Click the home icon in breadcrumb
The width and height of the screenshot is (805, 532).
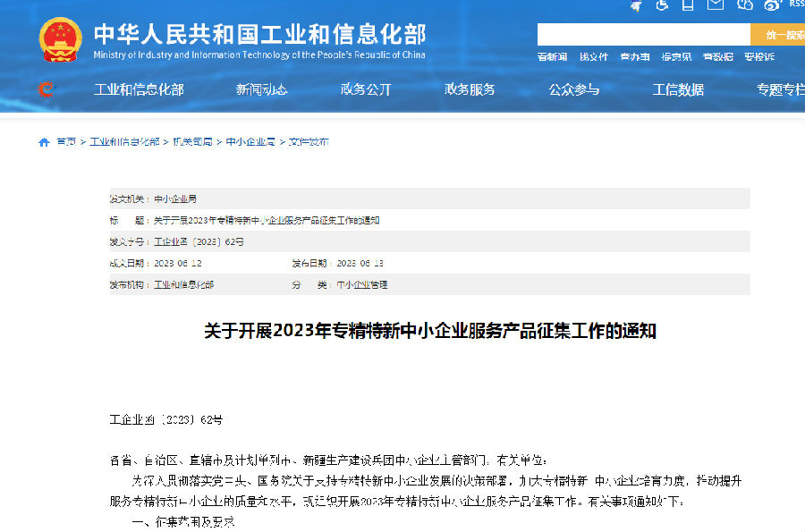pos(44,142)
